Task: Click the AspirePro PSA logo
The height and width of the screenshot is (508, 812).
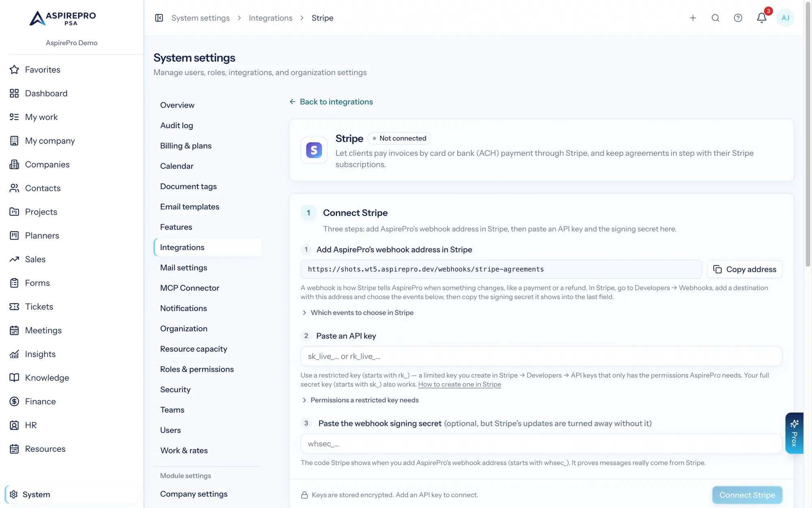Action: pos(63,18)
